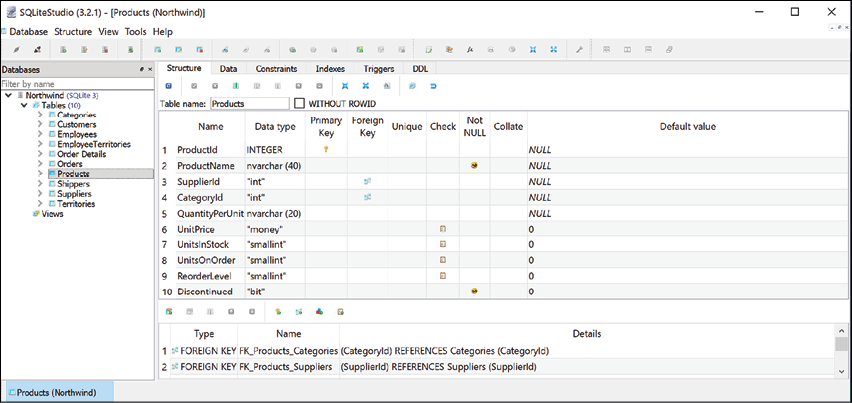Click the Tile windows icon

click(606, 49)
